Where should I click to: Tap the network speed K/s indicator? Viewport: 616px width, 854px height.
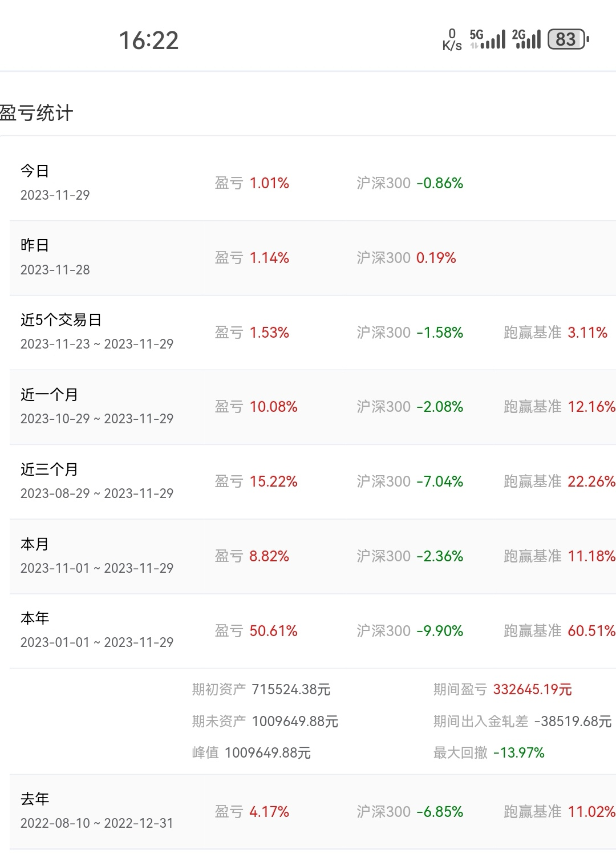click(x=452, y=40)
